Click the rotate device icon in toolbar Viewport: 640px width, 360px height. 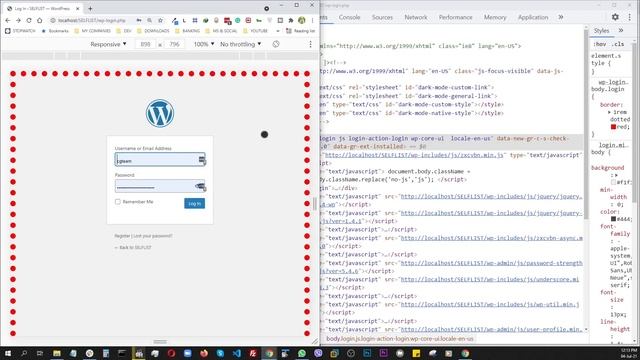[276, 44]
